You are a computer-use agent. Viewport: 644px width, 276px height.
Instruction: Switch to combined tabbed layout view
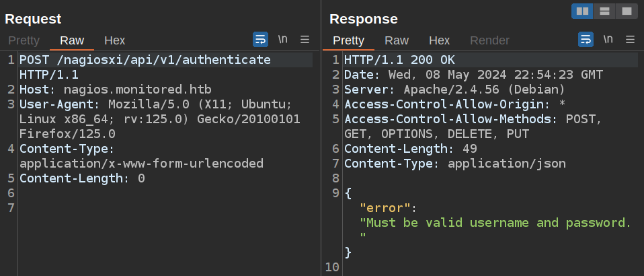(626, 11)
